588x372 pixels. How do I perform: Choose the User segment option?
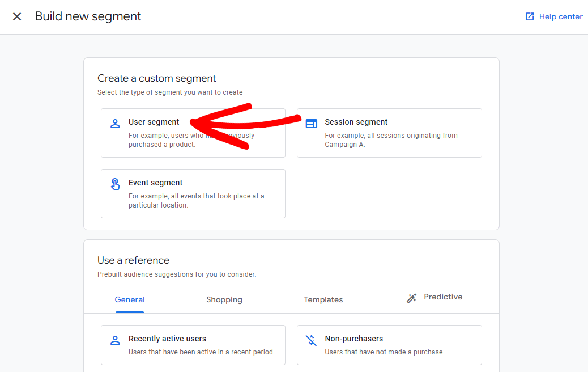pos(193,133)
